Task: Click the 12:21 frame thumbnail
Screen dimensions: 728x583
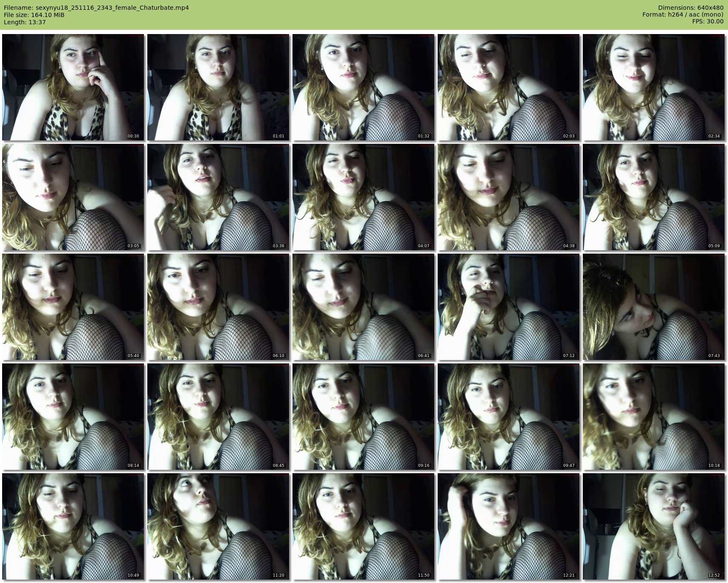Action: click(508, 526)
